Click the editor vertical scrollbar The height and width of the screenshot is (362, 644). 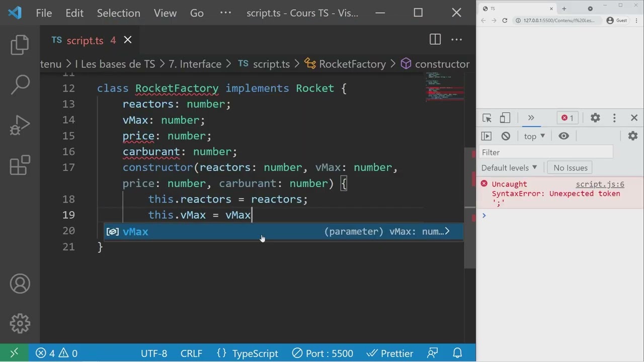click(x=470, y=209)
